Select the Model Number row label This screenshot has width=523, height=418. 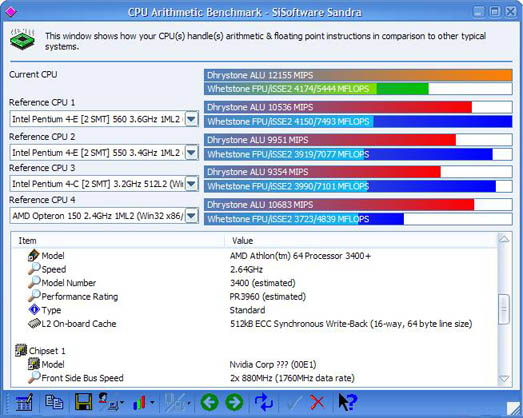[x=69, y=283]
